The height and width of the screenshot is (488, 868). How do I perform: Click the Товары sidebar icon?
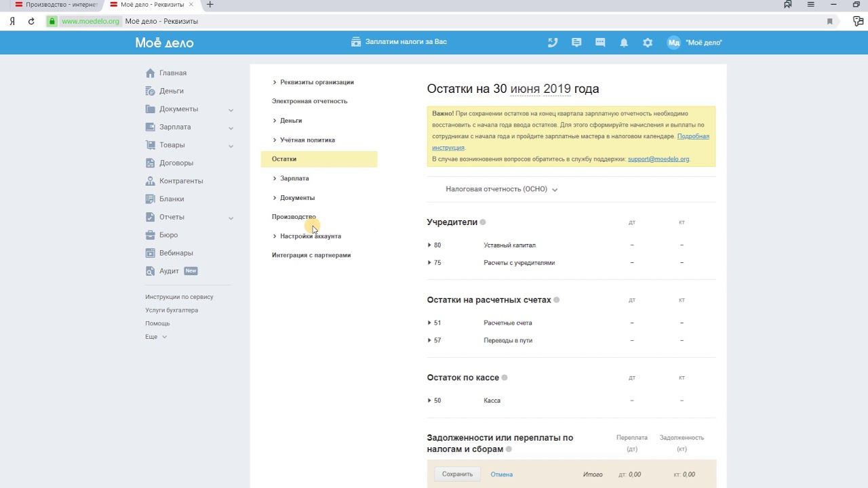(x=151, y=145)
